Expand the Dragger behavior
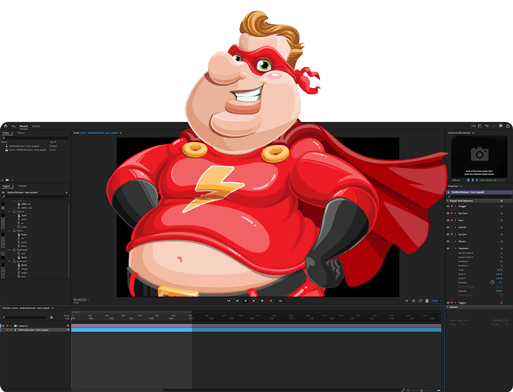 coord(456,206)
